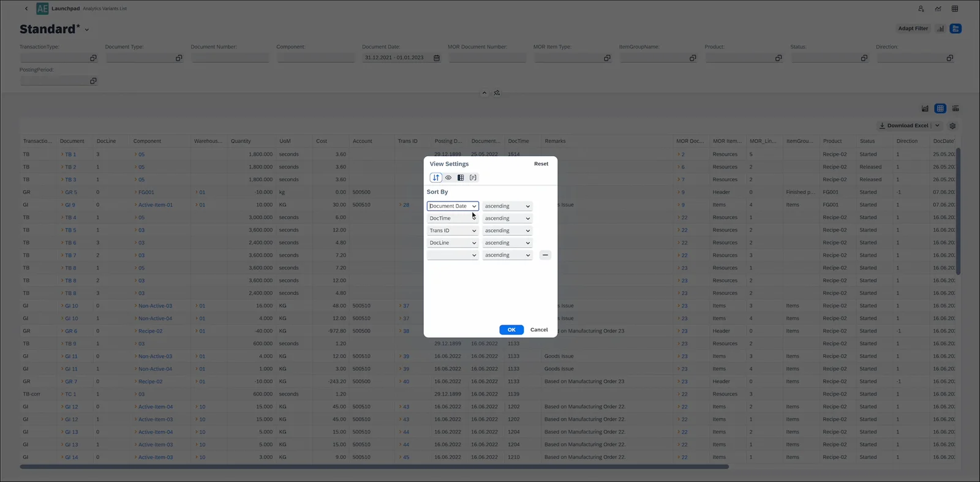This screenshot has height=482, width=980.
Task: Open the Columns tab in View Settings
Action: (x=461, y=178)
